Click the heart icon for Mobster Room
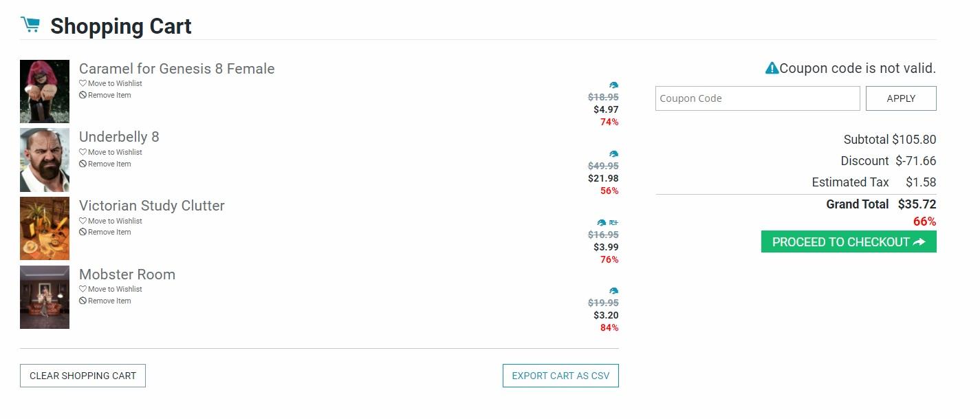Viewport: 980px width, 419px height. [83, 289]
